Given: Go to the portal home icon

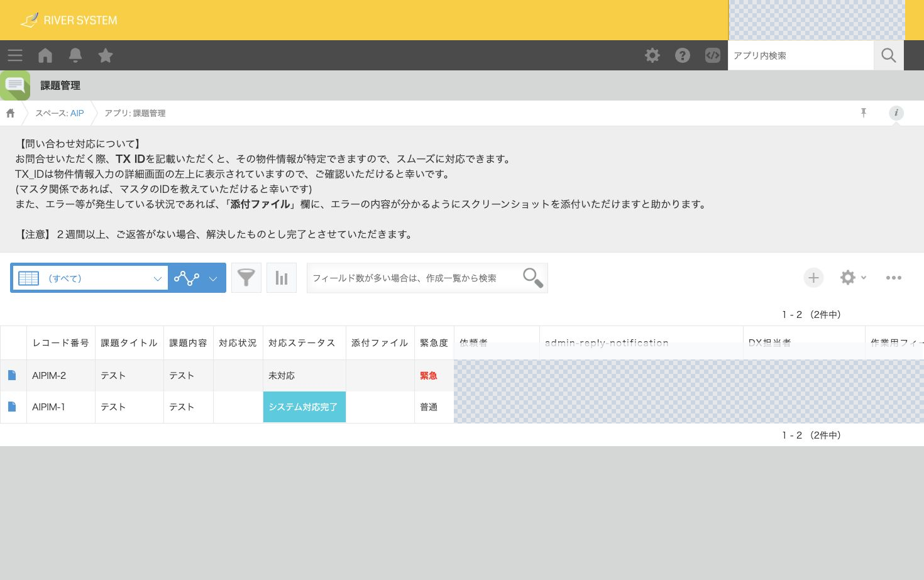Looking at the screenshot, I should tap(45, 55).
